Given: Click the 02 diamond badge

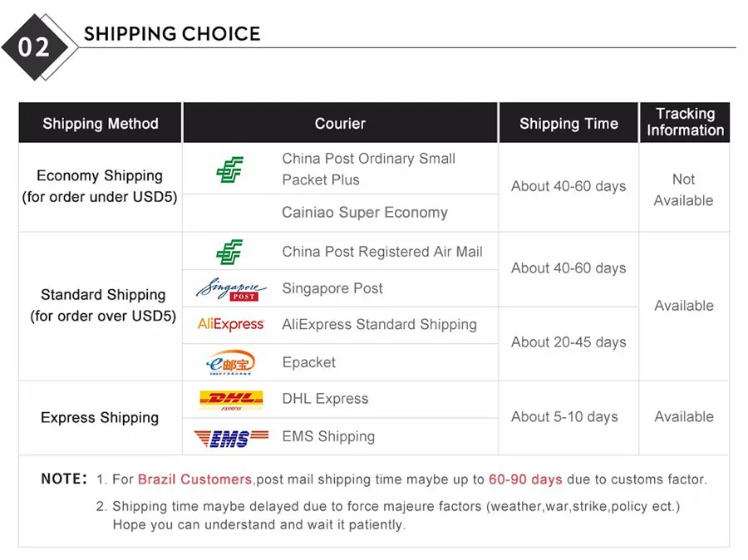Looking at the screenshot, I should [39, 47].
